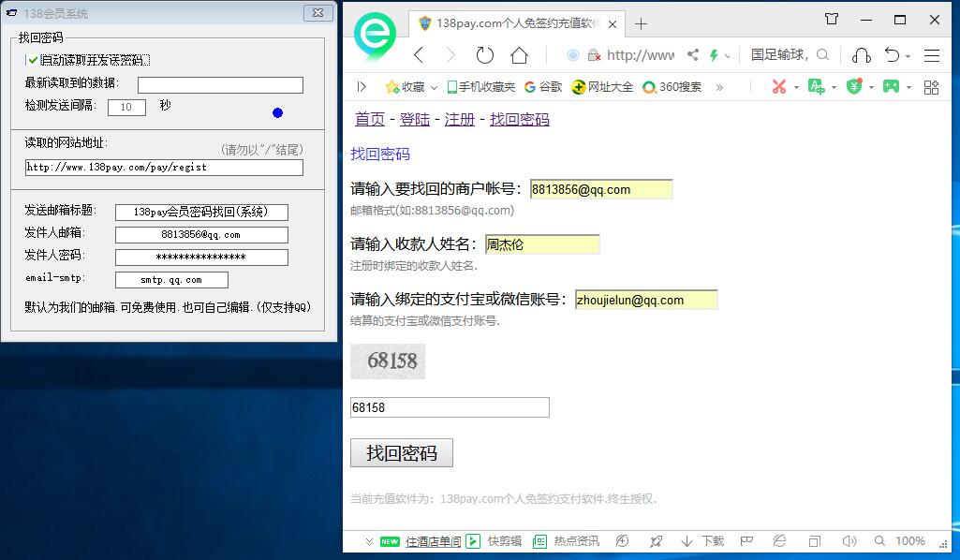Expand the 收藏 favorites dropdown arrow
This screenshot has width=960, height=560.
tap(434, 87)
